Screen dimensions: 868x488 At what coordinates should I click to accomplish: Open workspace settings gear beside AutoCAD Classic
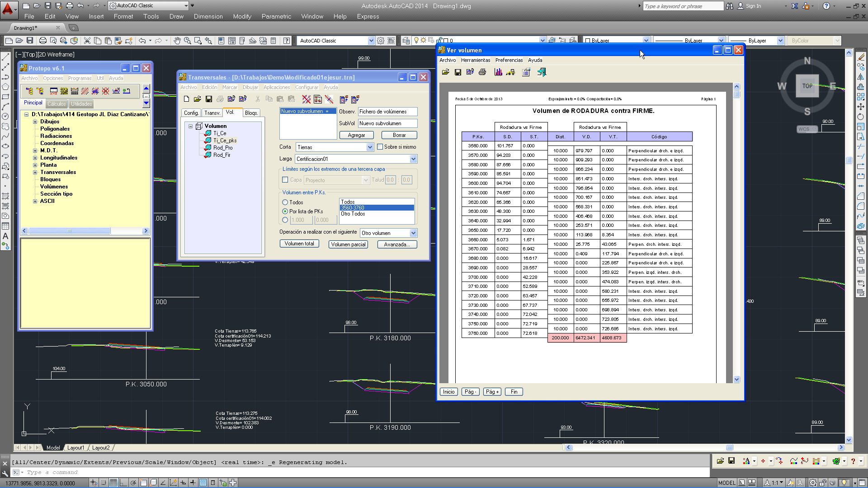pos(381,41)
